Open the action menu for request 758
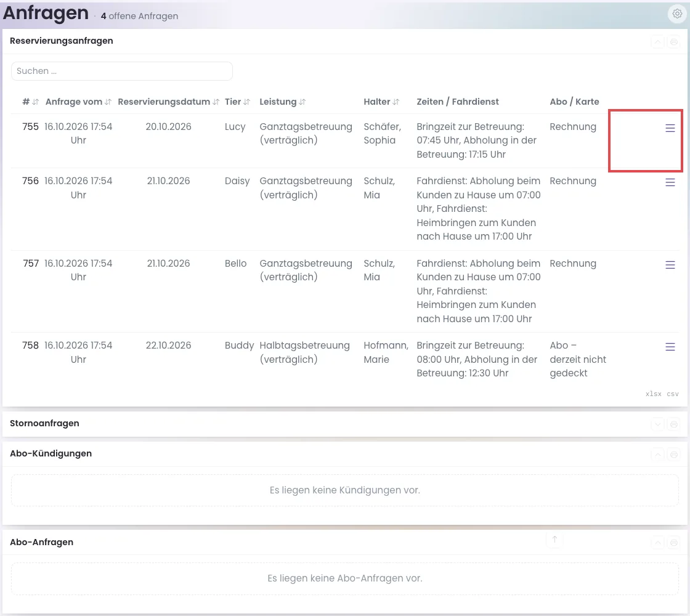 670,347
